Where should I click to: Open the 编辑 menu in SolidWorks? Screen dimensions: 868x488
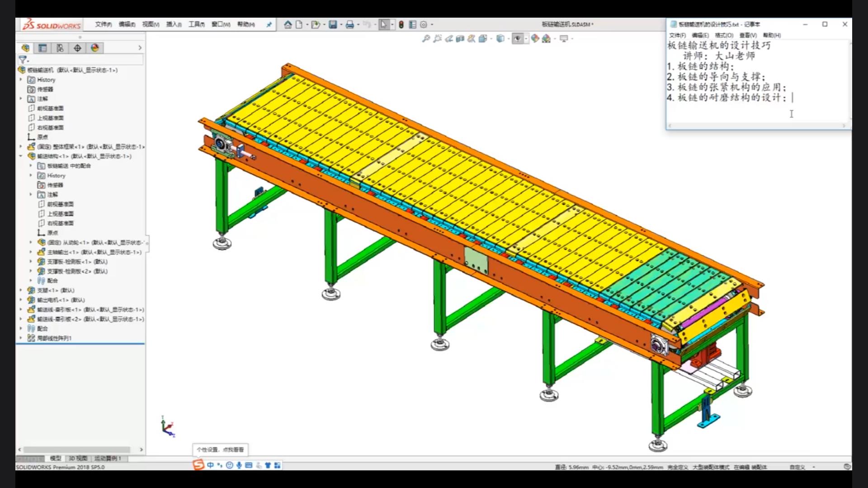point(127,24)
